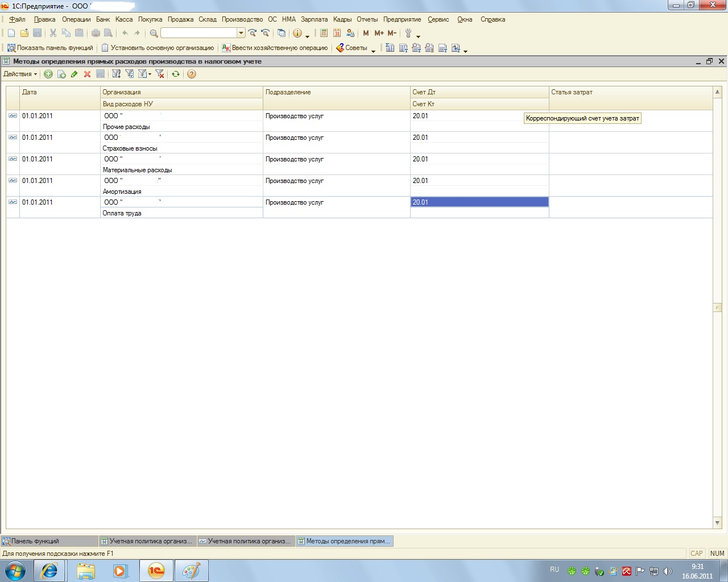Open the Зарплата menu
Screen dimensions: 728x582
(314, 19)
